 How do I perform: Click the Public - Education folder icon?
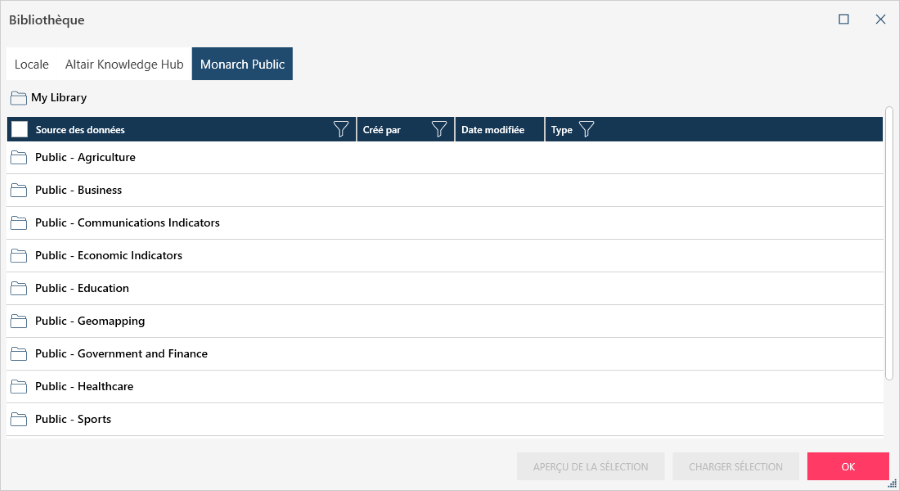(18, 288)
